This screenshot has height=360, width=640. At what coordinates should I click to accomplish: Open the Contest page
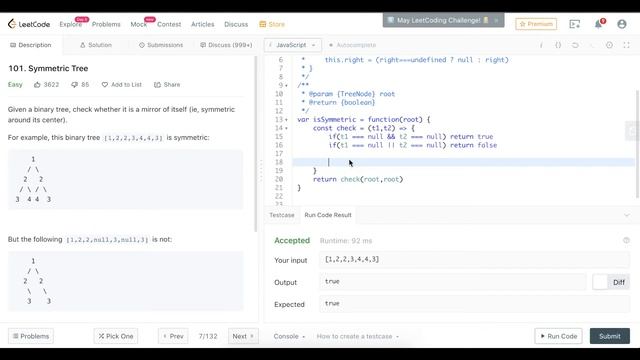169,24
